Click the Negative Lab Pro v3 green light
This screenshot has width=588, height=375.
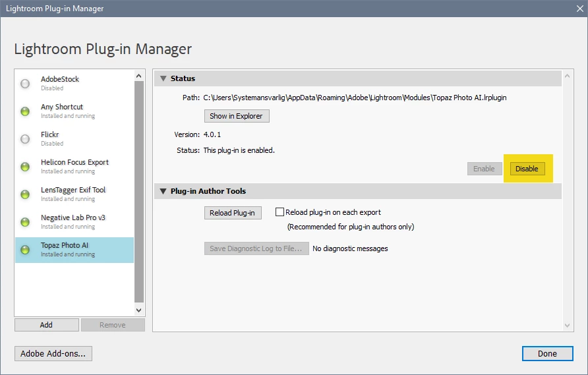coord(25,222)
